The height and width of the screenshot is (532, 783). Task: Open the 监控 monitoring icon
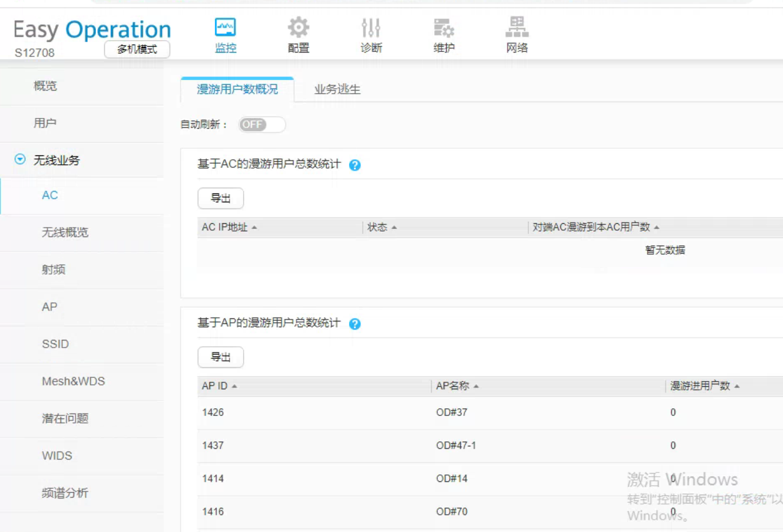[x=225, y=28]
